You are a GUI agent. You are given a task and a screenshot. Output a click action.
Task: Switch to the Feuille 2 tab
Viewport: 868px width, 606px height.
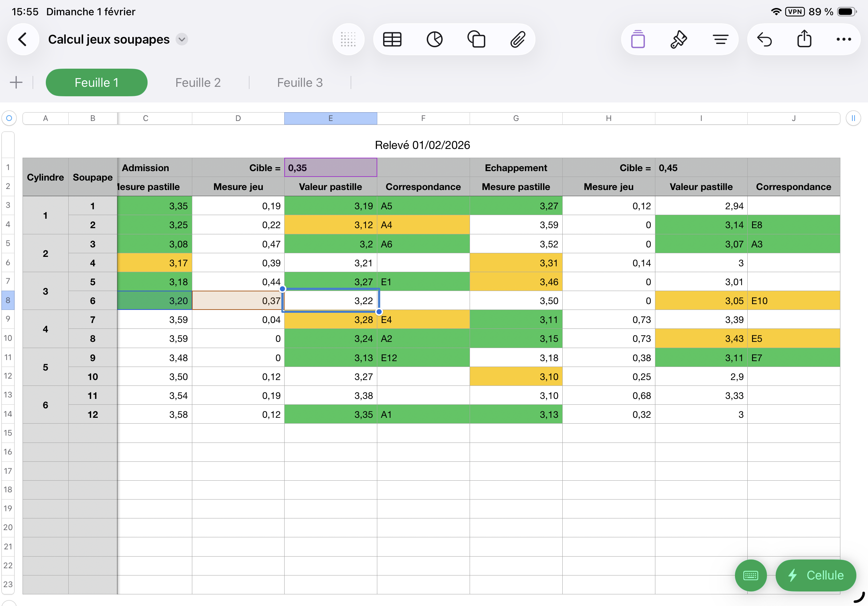[198, 82]
